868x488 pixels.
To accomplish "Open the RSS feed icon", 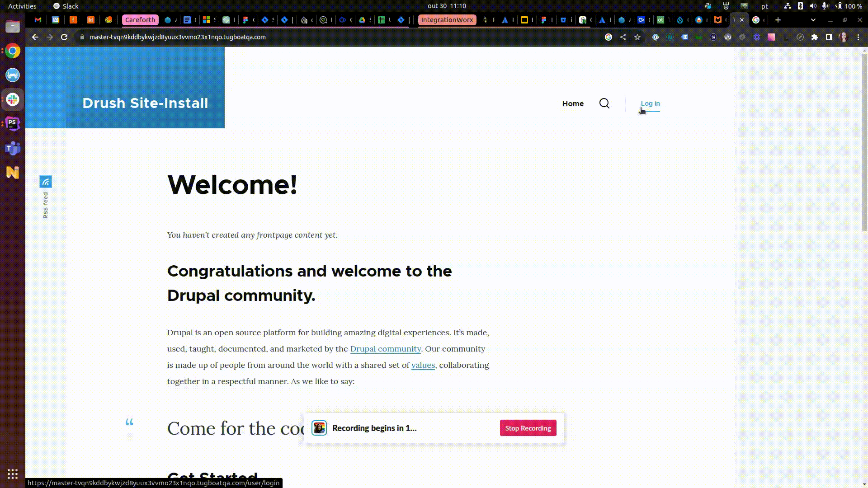I will [x=46, y=182].
